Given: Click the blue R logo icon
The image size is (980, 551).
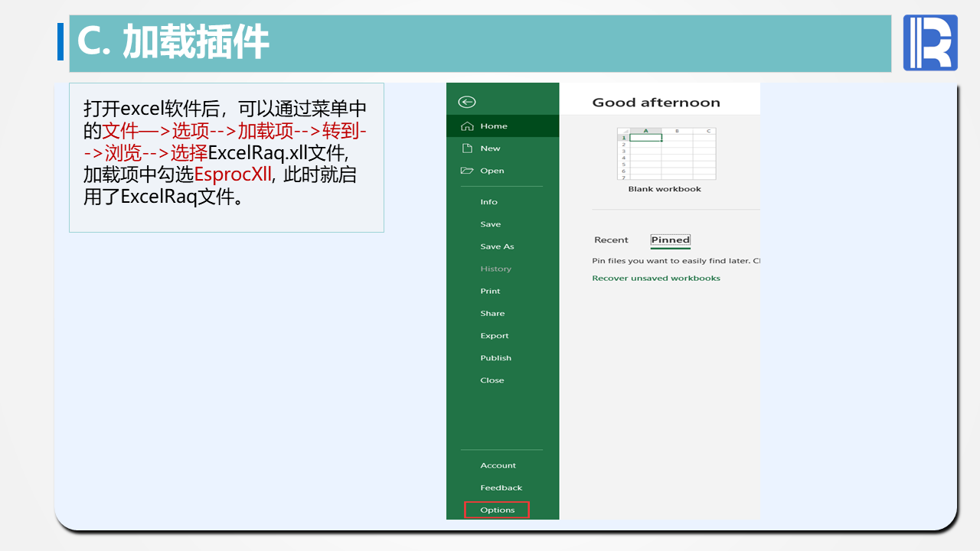Looking at the screenshot, I should click(929, 43).
